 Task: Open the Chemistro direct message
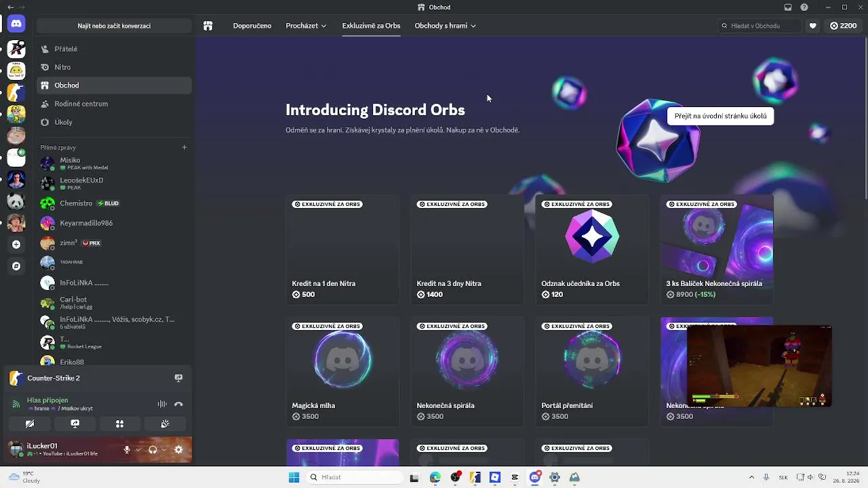114,203
